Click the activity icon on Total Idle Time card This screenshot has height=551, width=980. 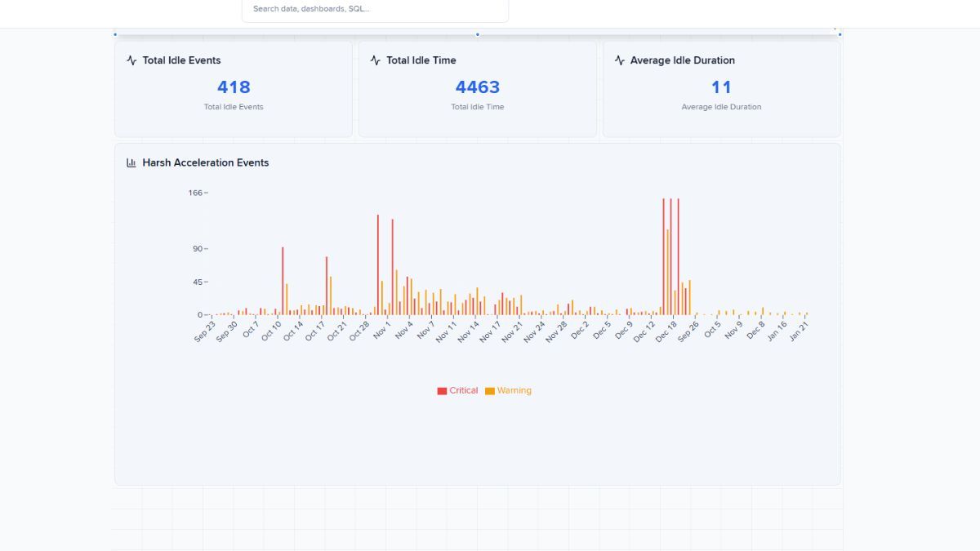coord(375,60)
